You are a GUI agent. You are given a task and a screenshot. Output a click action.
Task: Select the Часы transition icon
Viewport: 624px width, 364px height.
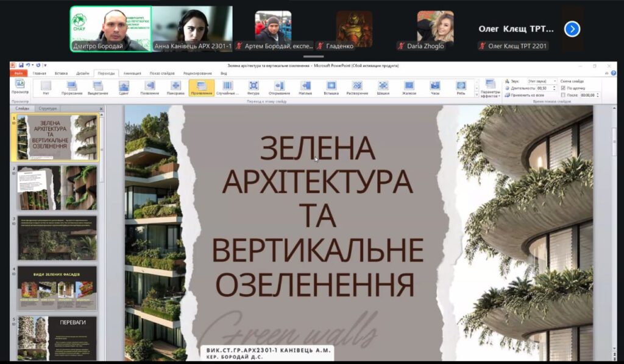pyautogui.click(x=434, y=88)
